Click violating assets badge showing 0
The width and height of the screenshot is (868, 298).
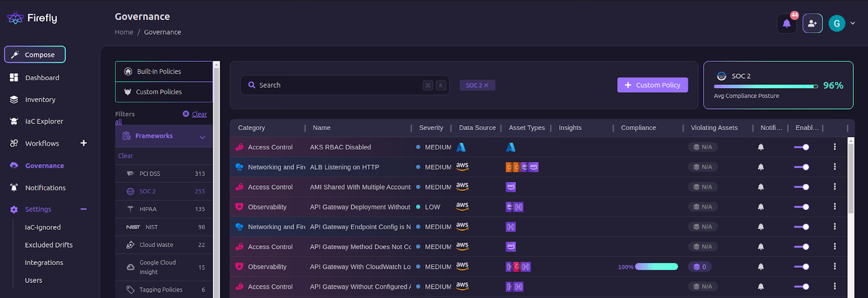pos(701,267)
